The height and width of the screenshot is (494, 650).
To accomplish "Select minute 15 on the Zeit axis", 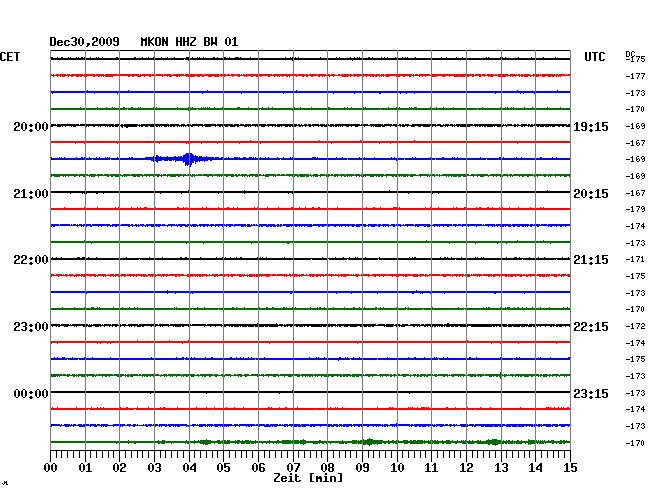I will tap(570, 468).
